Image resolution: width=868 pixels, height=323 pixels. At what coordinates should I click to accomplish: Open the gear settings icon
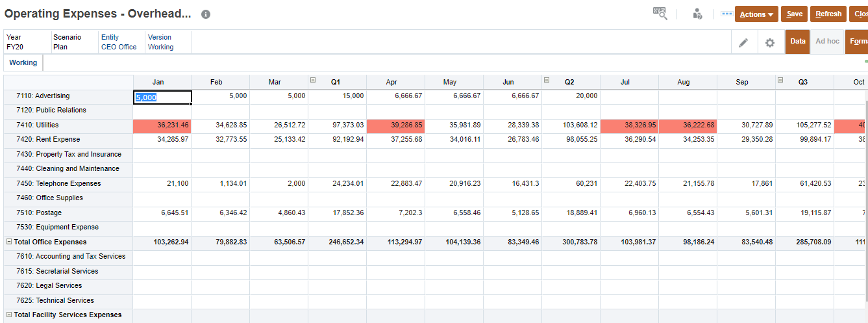pos(770,42)
